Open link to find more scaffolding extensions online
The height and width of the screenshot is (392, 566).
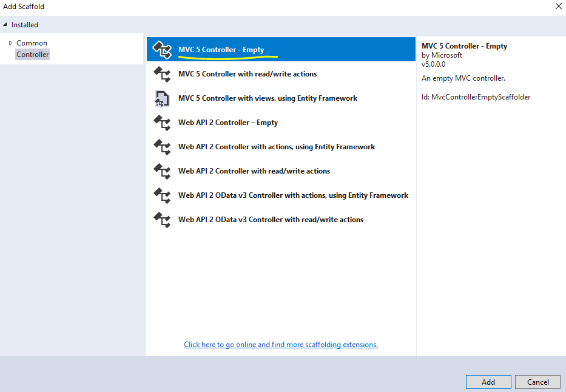[x=281, y=344]
